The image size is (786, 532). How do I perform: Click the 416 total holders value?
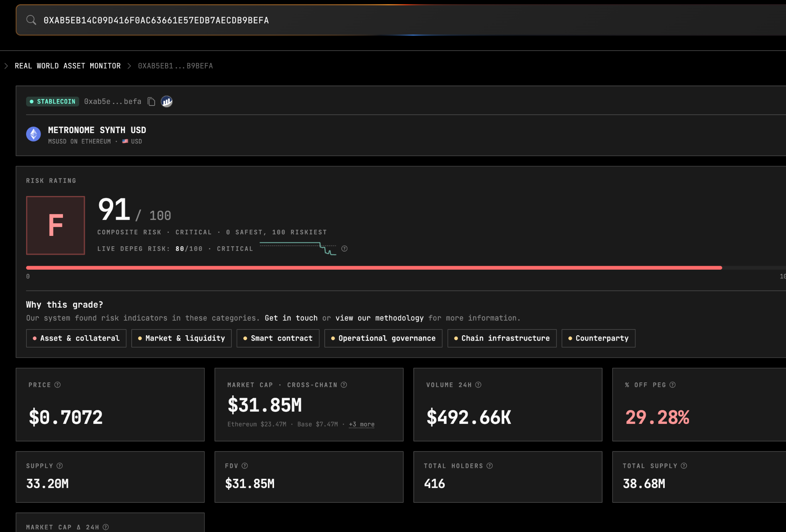[x=434, y=484]
